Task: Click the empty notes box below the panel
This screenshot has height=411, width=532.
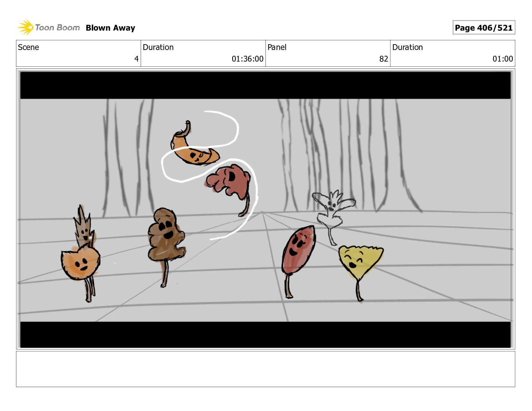Action: 265,369
